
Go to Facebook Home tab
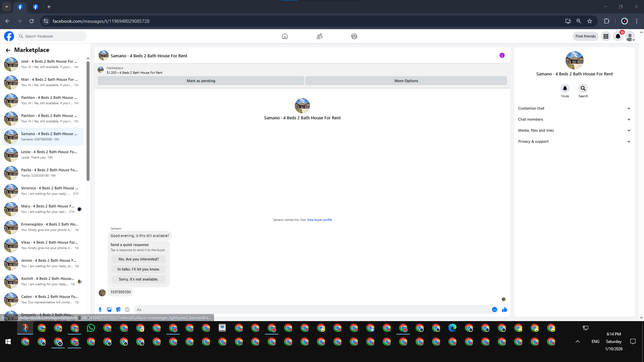pos(284,36)
